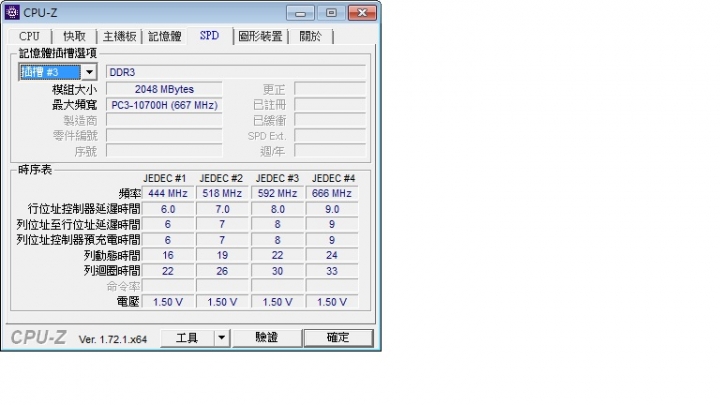Viewport: 720px width, 405px height.
Task: Click the JEDEC #3 column header
Action: (x=277, y=178)
